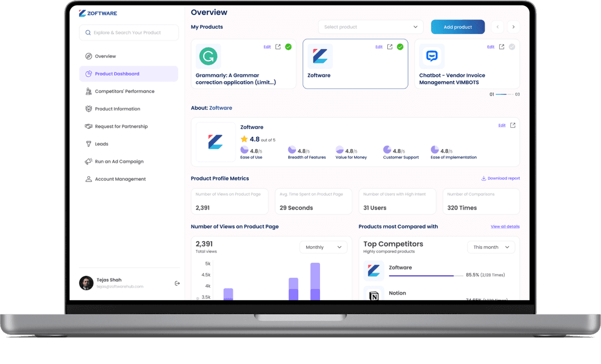Show next products with right arrow

click(x=514, y=27)
